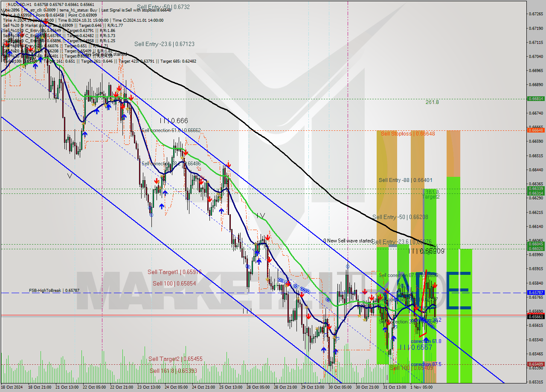Image resolution: width=546 pixels, height=392 pixels.
Task: Click the 'Sell 161.8 | 0.65393' label
Action: (173, 371)
